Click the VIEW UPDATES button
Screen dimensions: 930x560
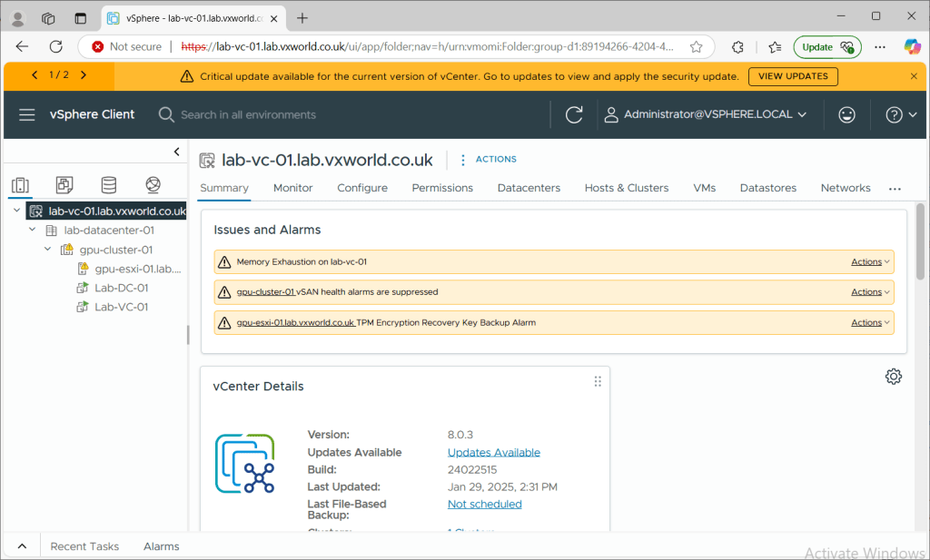793,76
